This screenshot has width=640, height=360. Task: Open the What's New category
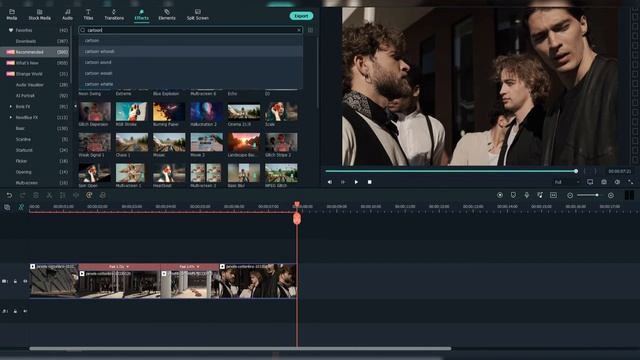click(35, 63)
